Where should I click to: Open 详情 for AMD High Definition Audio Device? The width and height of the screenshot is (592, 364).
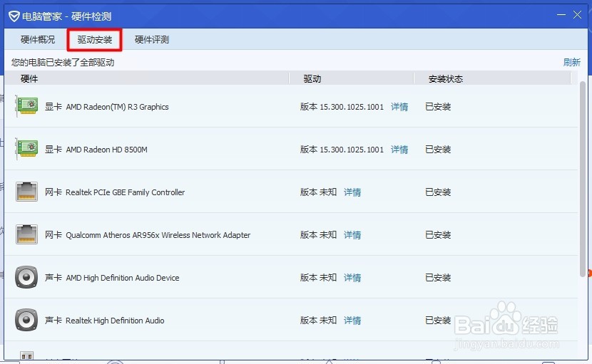pos(352,278)
